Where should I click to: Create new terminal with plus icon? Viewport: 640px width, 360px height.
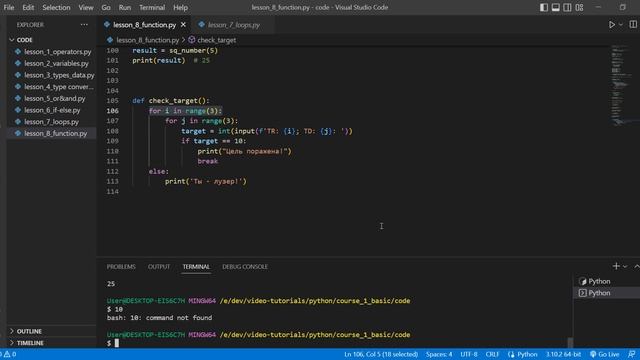[x=616, y=266]
